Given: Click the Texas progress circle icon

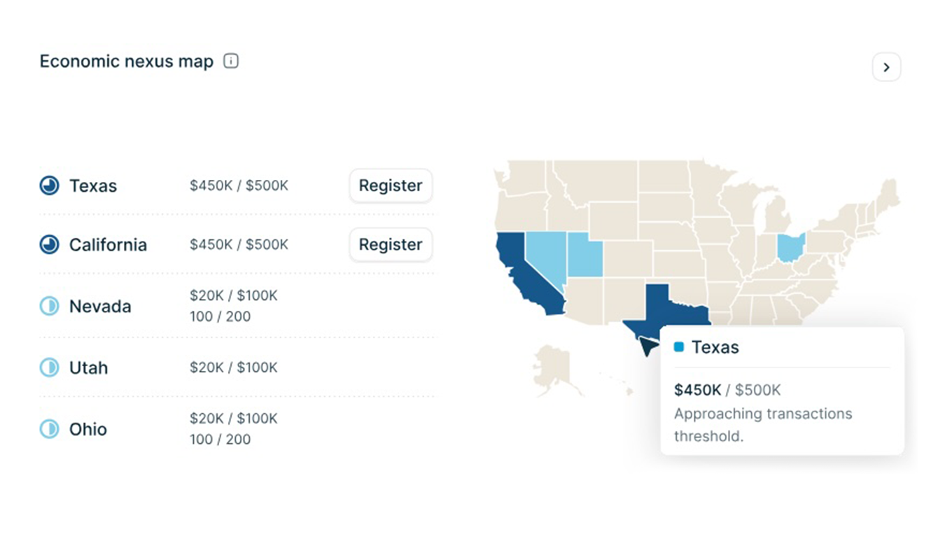Looking at the screenshot, I should (49, 185).
